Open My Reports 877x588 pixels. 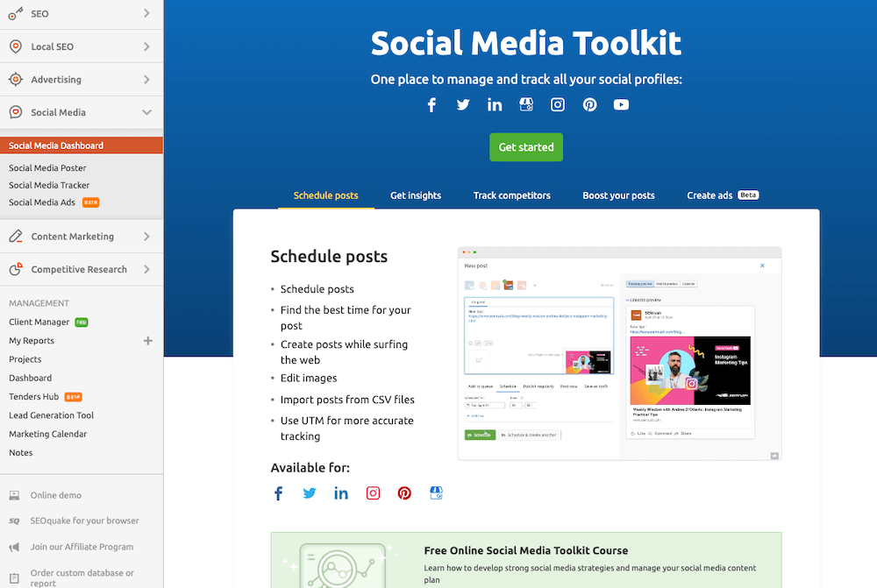pos(32,340)
